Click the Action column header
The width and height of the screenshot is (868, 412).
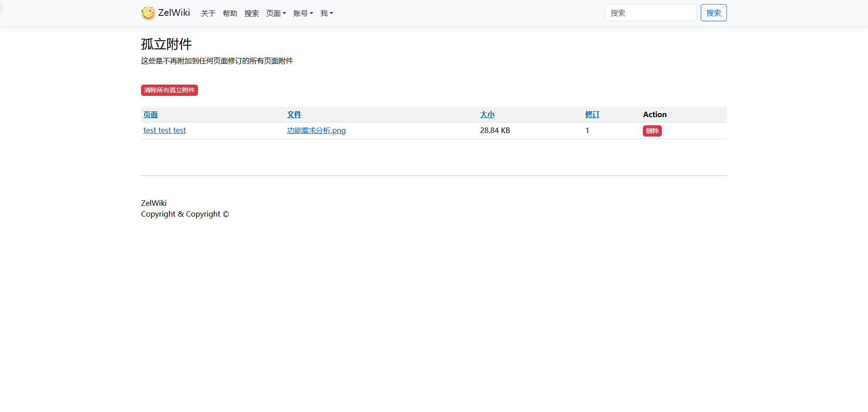tap(655, 115)
